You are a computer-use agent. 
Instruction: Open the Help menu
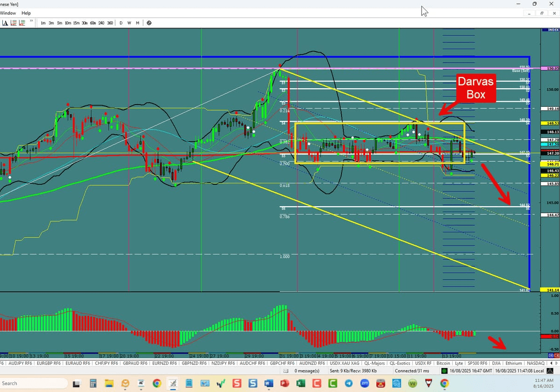pos(26,13)
